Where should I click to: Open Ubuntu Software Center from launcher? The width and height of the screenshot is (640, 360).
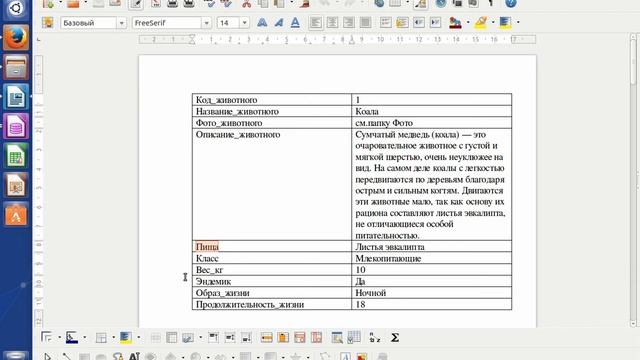16,215
